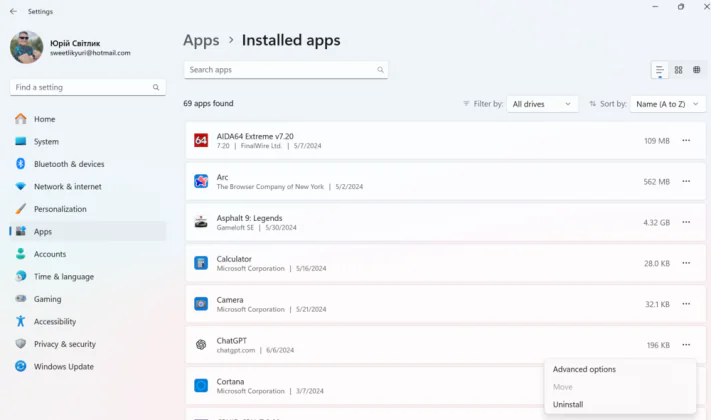711x420 pixels.
Task: Select Apps in the sidebar
Action: [x=88, y=231]
